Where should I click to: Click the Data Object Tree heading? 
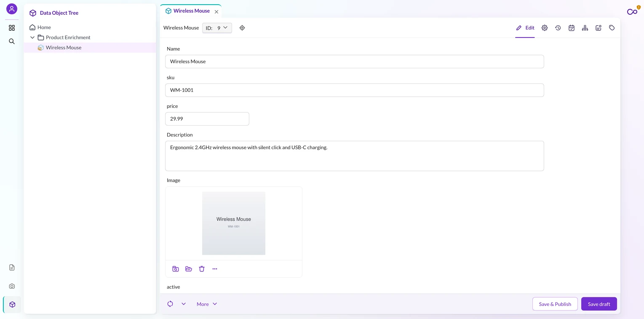click(x=59, y=13)
